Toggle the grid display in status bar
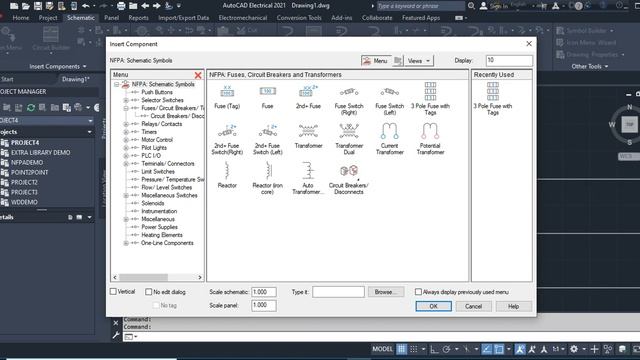Screen dimensions: 640x360 (401, 349)
